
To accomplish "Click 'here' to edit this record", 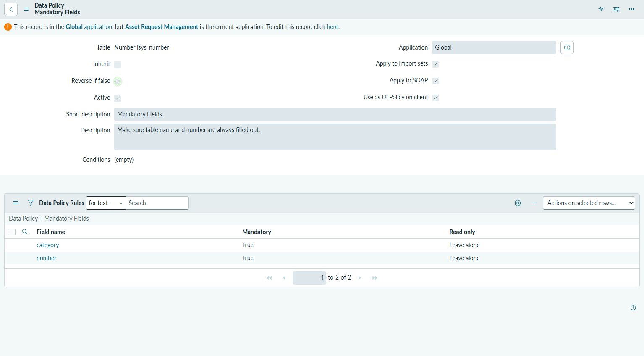I will tap(332, 27).
